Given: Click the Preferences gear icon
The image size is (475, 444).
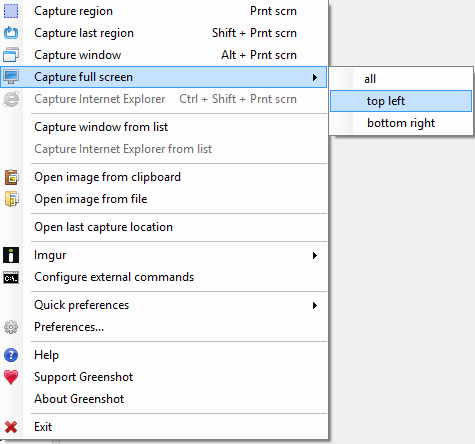Looking at the screenshot, I should [x=11, y=327].
